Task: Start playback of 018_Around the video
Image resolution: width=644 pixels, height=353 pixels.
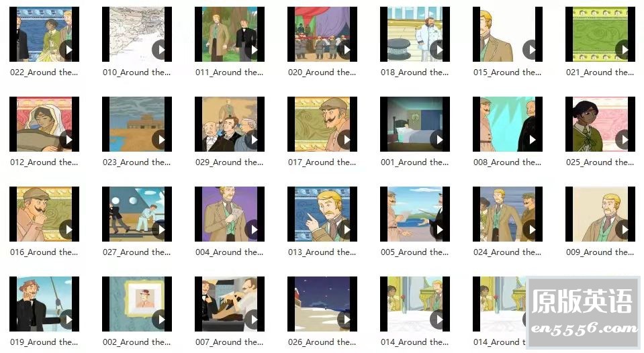Action: (x=438, y=50)
